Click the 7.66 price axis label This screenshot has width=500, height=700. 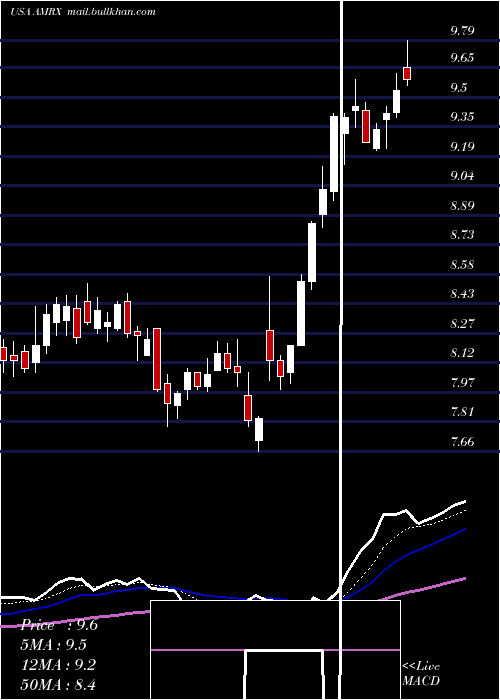(x=462, y=442)
